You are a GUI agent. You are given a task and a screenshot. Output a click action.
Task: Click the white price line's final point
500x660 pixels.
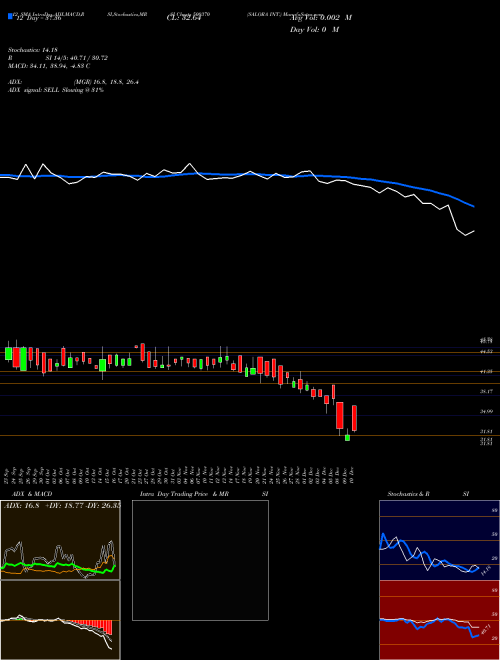(x=474, y=231)
